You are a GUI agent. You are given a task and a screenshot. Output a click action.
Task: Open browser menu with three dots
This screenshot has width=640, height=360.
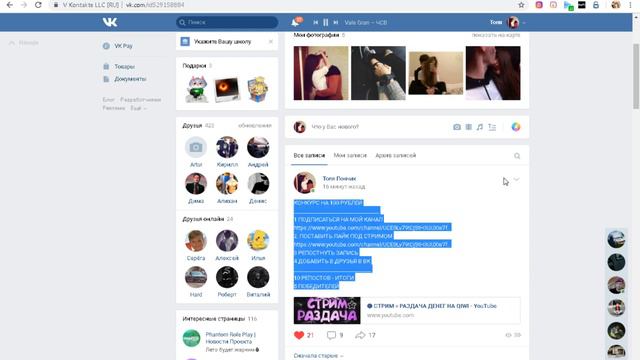coord(631,5)
